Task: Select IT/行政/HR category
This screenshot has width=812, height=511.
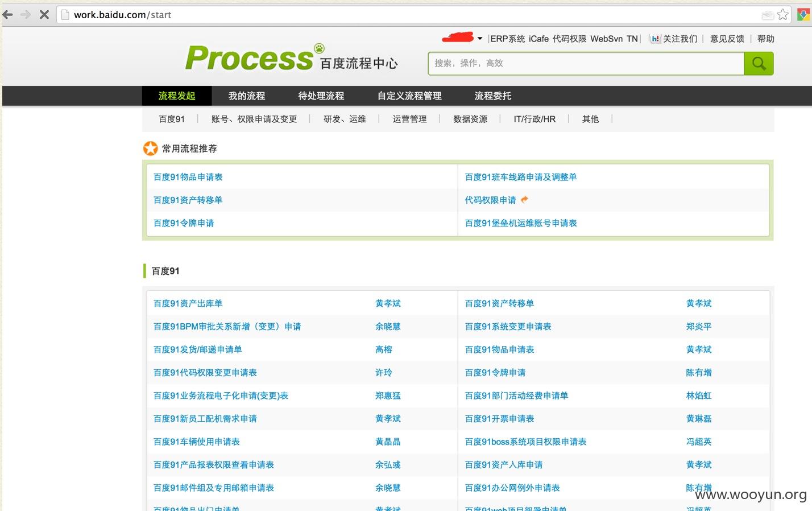Action: click(x=535, y=119)
